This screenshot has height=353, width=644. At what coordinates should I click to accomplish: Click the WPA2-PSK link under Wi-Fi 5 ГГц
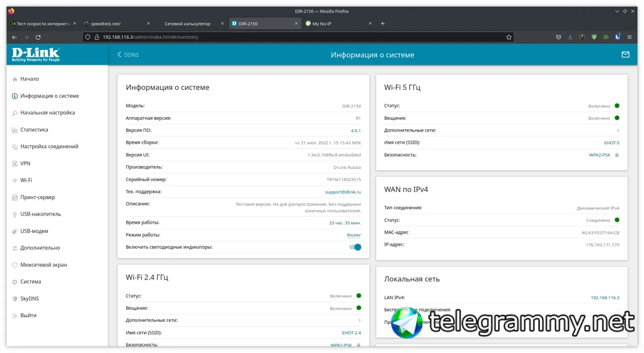click(x=600, y=155)
